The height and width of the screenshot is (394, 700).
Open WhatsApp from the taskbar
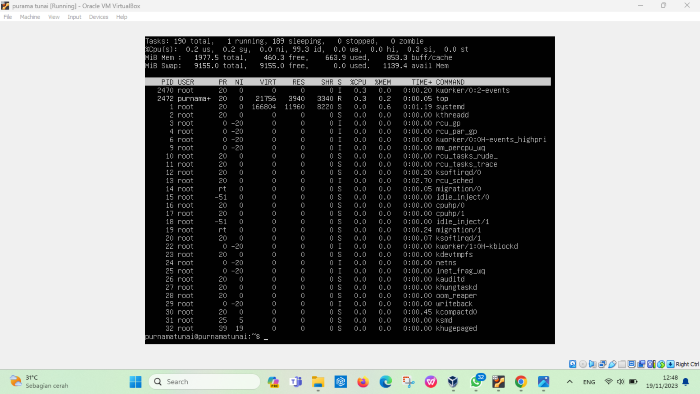point(476,382)
